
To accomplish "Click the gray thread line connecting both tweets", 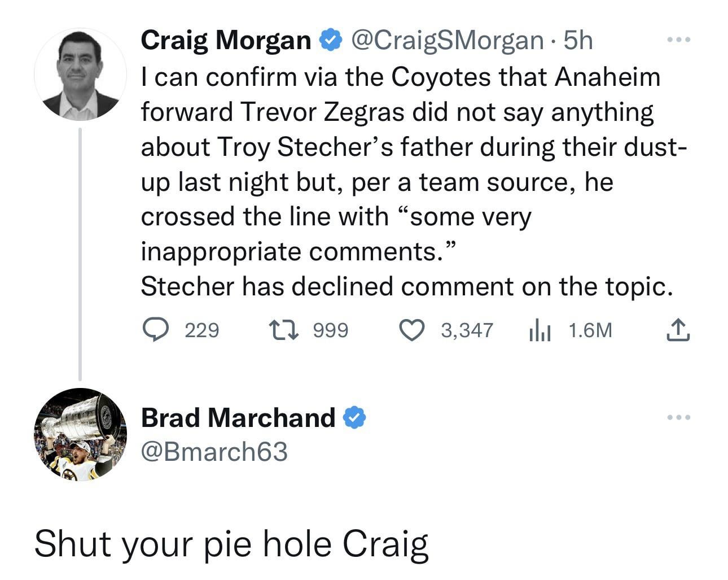I will click(x=80, y=254).
